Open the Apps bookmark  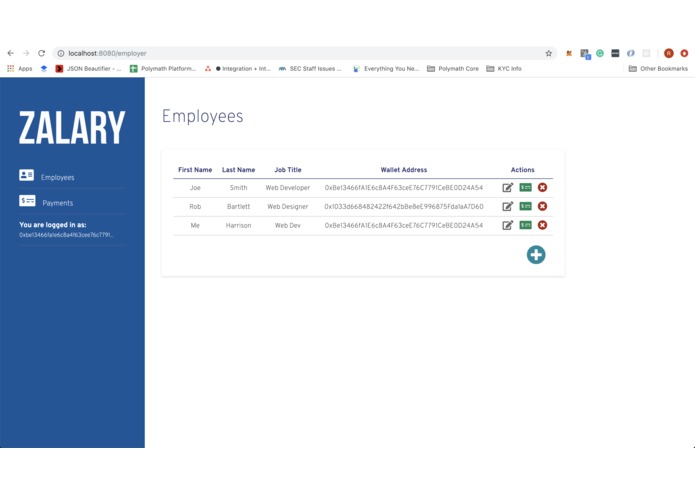[20, 69]
